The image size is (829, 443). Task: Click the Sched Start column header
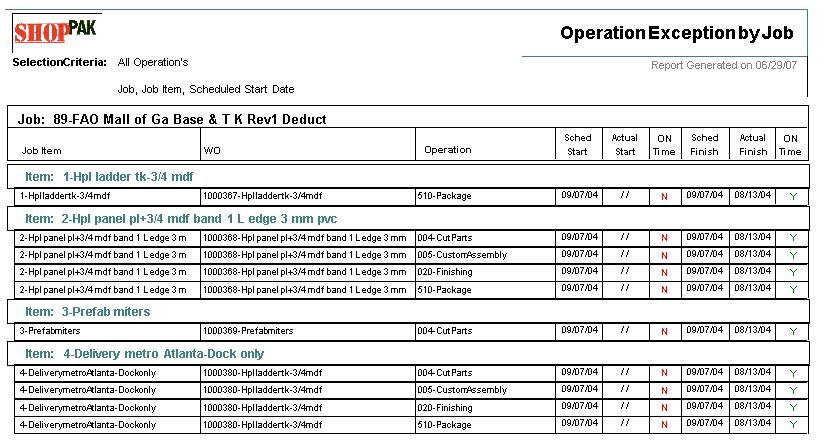pos(577,144)
